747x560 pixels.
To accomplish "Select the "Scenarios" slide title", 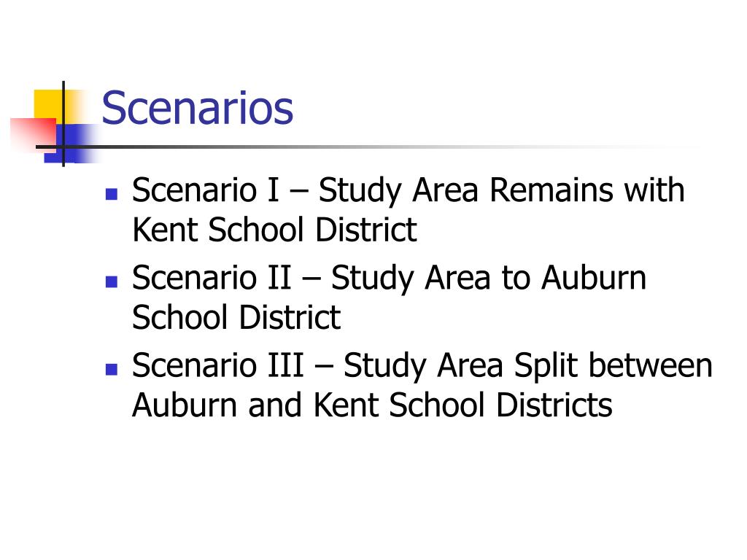I will (x=197, y=108).
